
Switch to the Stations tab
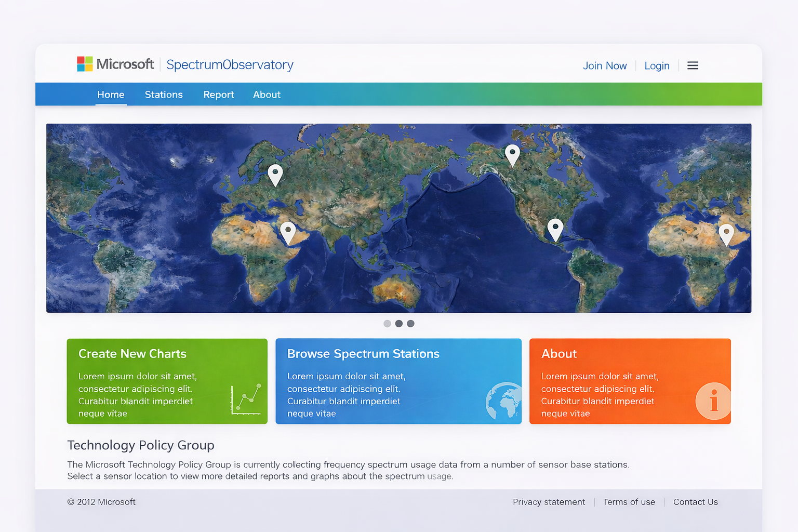[164, 95]
